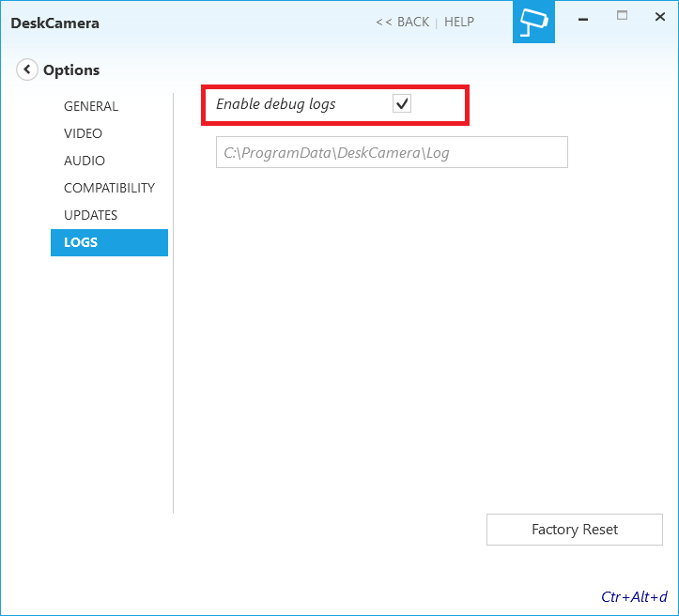Switch to the VIDEO options section
Image resolution: width=679 pixels, height=616 pixels.
(x=84, y=133)
